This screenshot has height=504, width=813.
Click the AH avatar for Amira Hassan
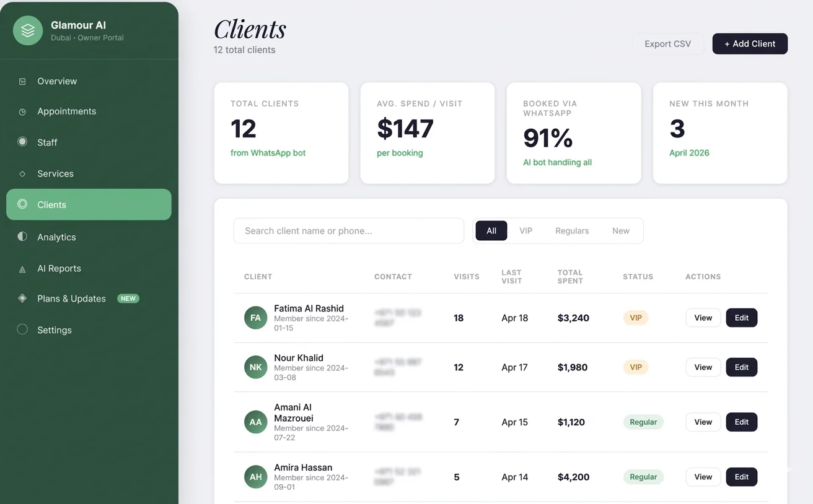(255, 477)
